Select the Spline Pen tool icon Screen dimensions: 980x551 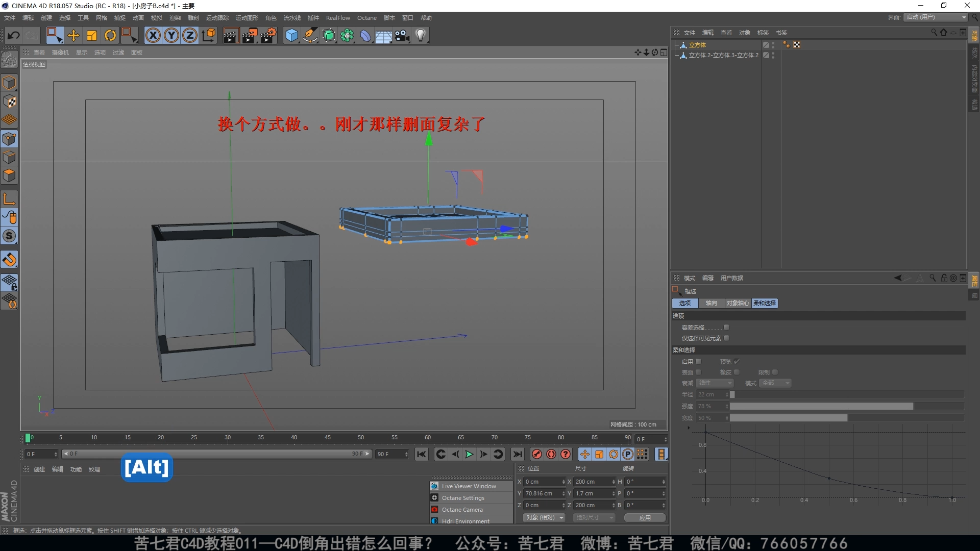click(x=310, y=35)
